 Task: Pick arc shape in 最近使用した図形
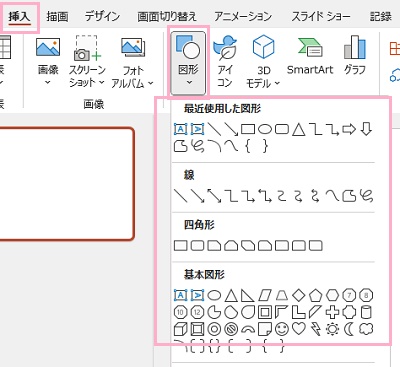(214, 146)
